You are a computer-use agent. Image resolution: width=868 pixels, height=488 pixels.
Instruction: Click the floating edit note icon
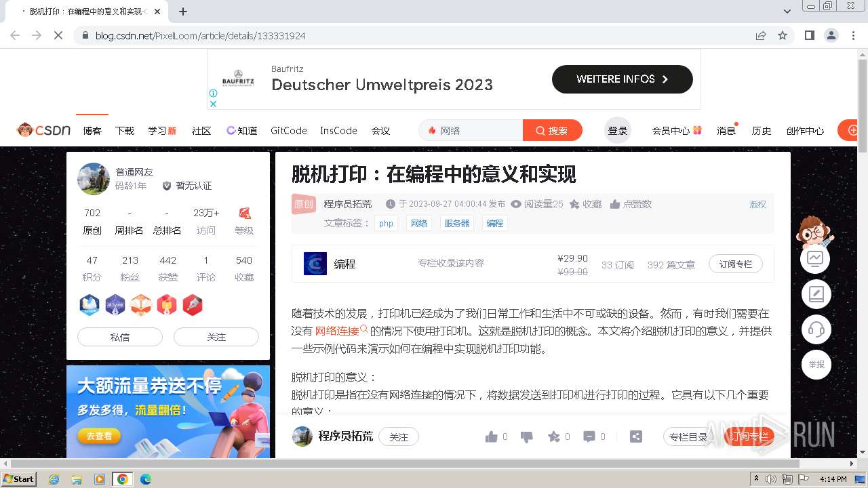815,294
